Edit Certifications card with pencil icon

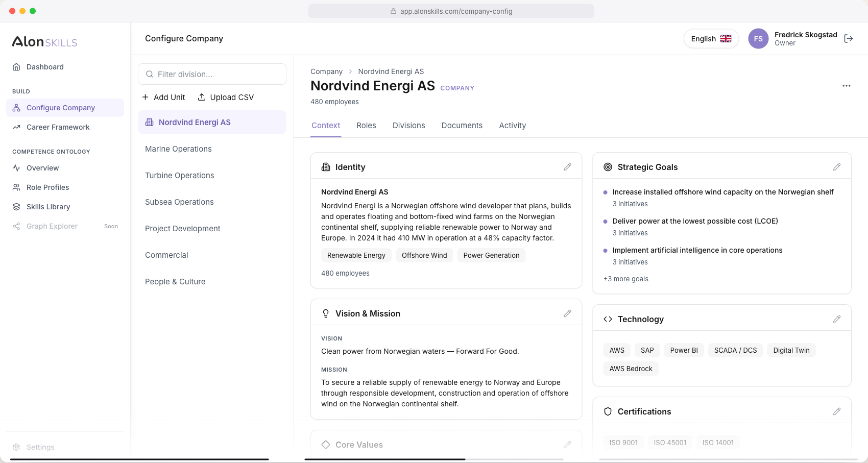(837, 411)
